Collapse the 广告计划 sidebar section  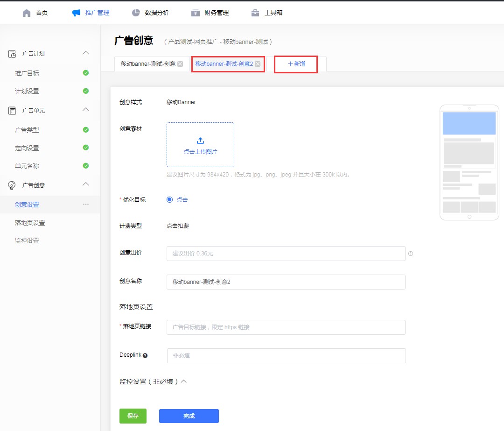[85, 53]
